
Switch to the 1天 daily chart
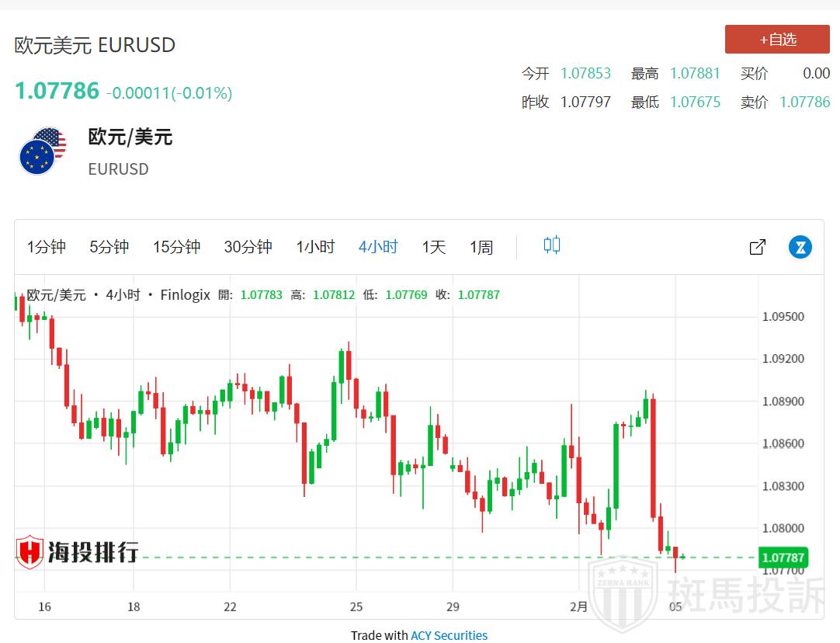(434, 247)
